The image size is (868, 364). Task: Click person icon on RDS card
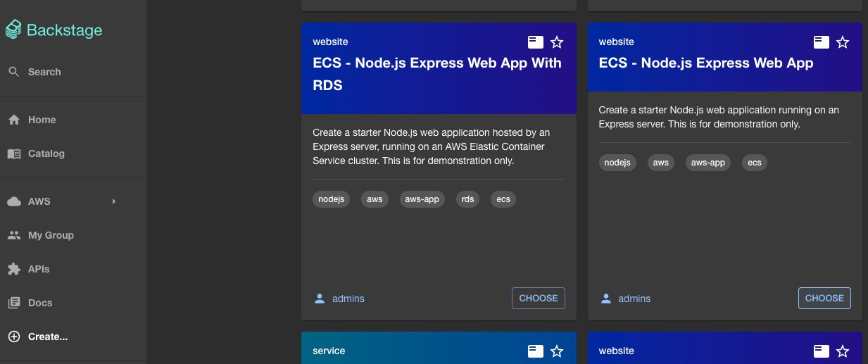[x=320, y=299]
